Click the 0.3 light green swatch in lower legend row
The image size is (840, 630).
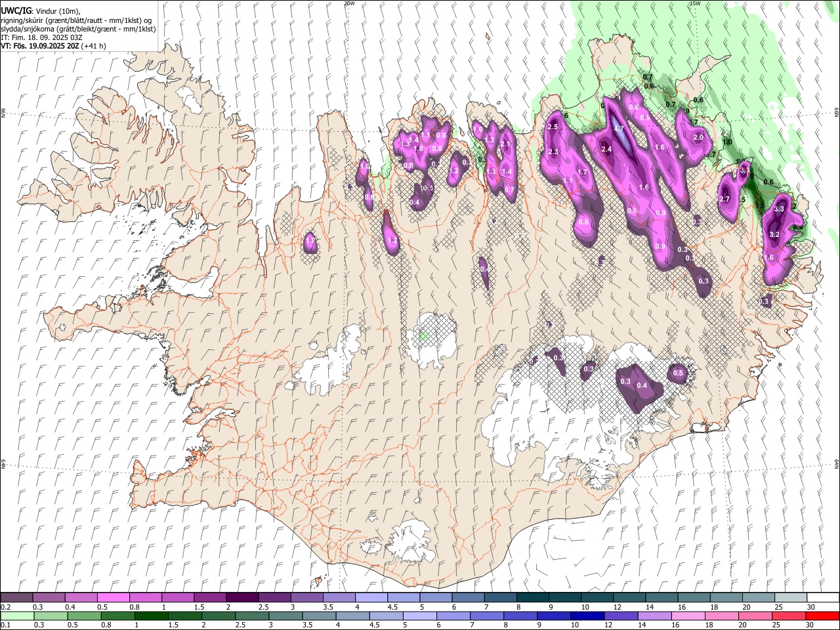pos(50,616)
